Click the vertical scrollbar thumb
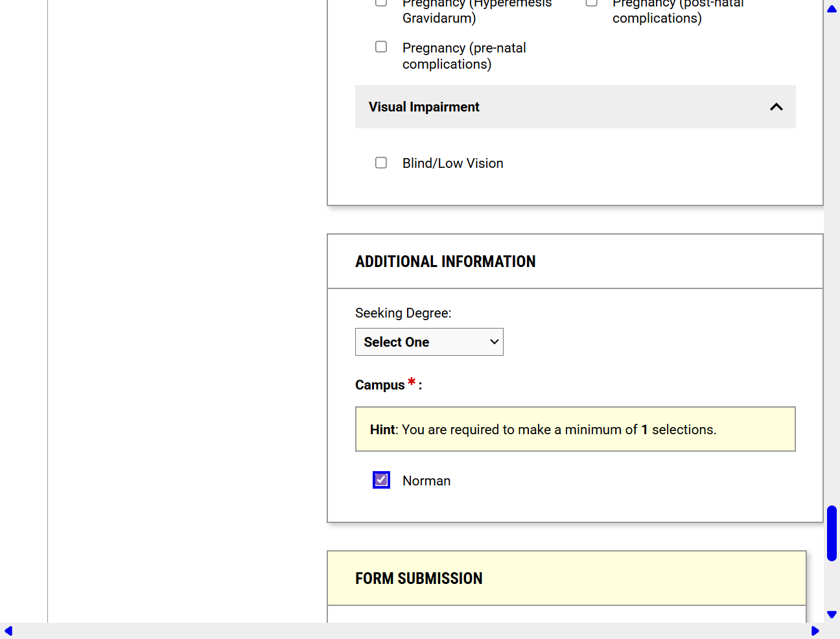 click(x=832, y=533)
